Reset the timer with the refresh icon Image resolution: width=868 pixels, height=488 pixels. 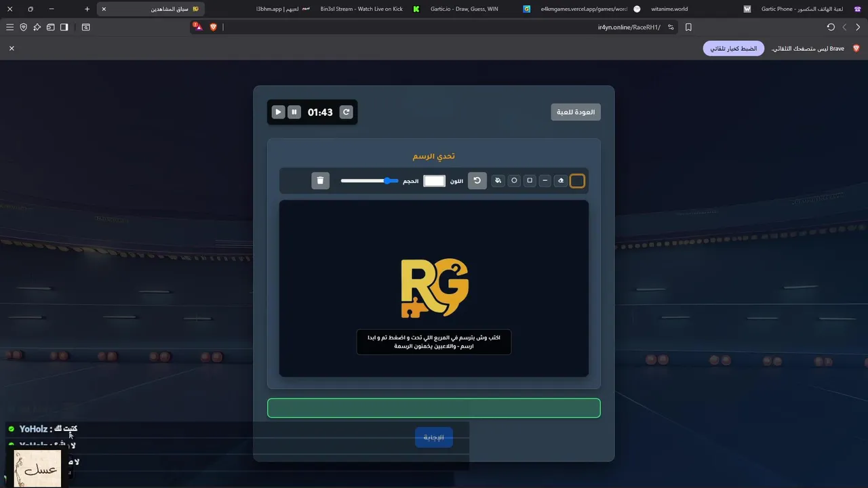[x=346, y=112]
